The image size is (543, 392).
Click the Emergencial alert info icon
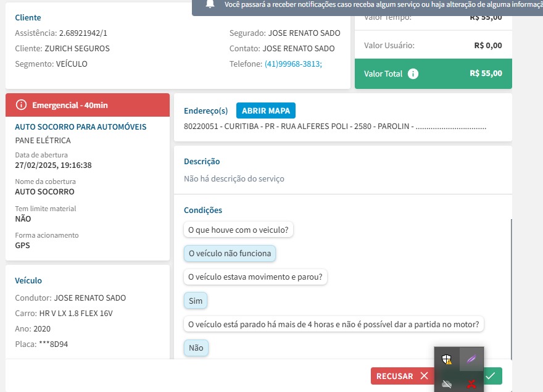click(21, 105)
